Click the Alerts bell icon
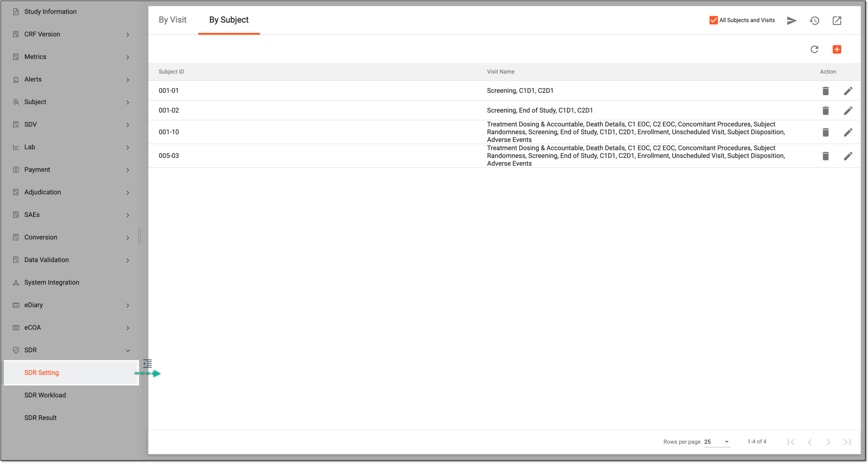868x463 pixels. (16, 80)
